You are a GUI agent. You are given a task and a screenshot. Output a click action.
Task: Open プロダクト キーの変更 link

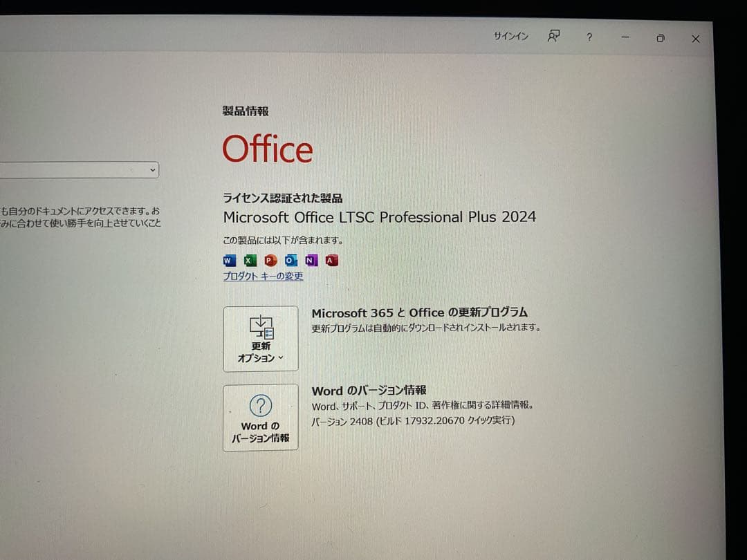(x=263, y=276)
